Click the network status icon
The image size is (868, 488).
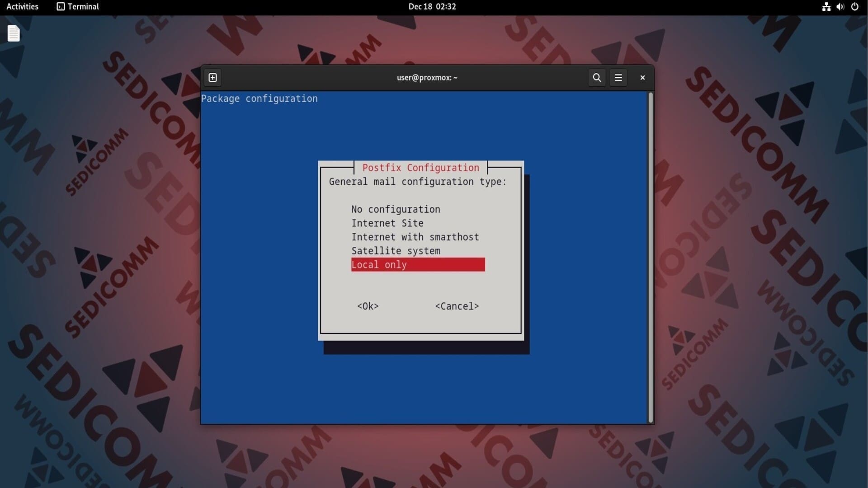pyautogui.click(x=826, y=7)
